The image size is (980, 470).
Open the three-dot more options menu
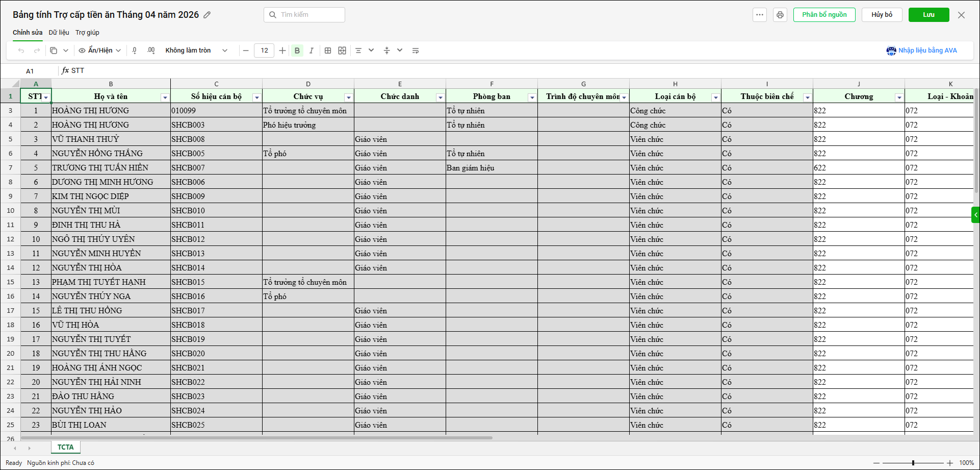[759, 15]
